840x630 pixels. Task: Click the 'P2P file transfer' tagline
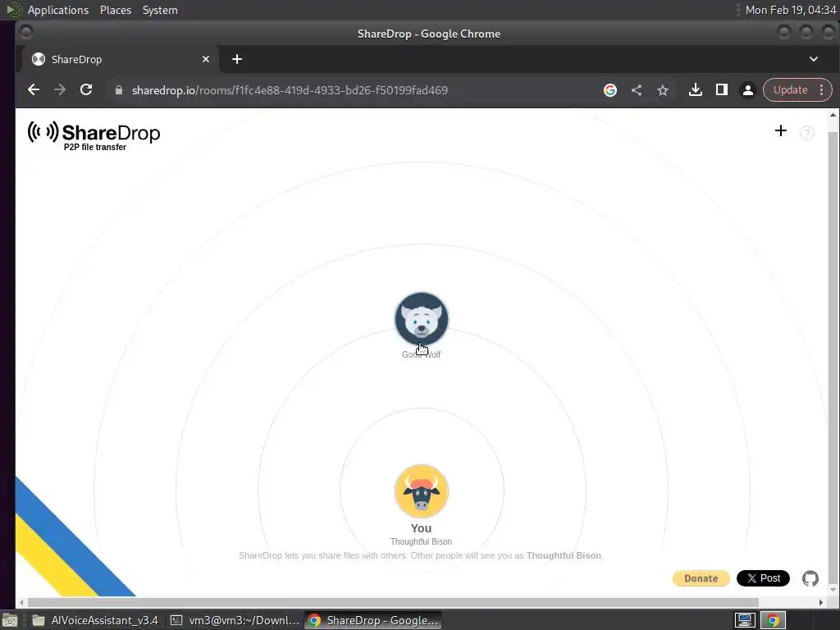click(x=95, y=148)
